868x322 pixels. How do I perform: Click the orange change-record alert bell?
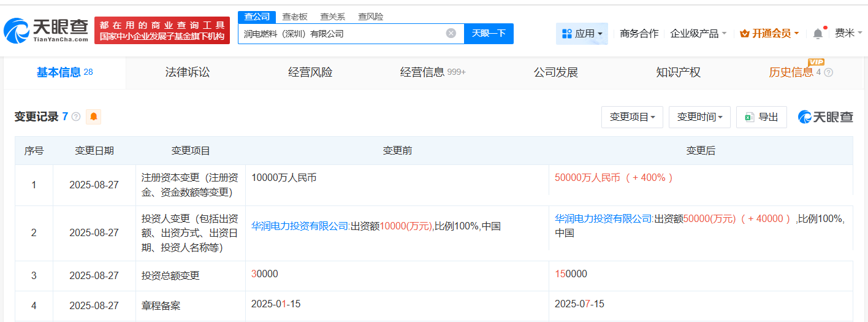point(93,117)
